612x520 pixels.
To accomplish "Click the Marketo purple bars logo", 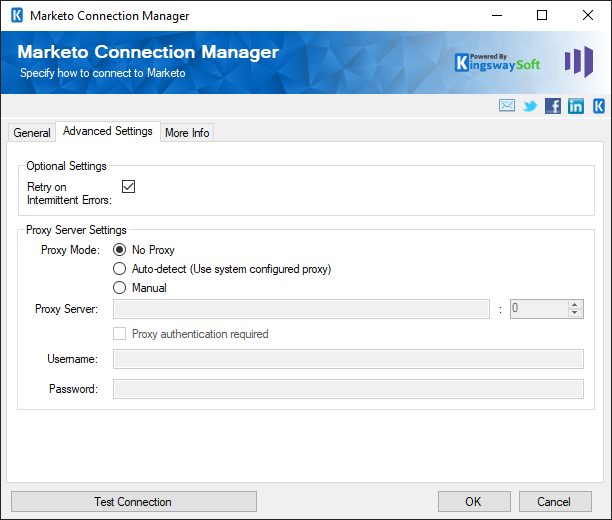I will (x=579, y=62).
